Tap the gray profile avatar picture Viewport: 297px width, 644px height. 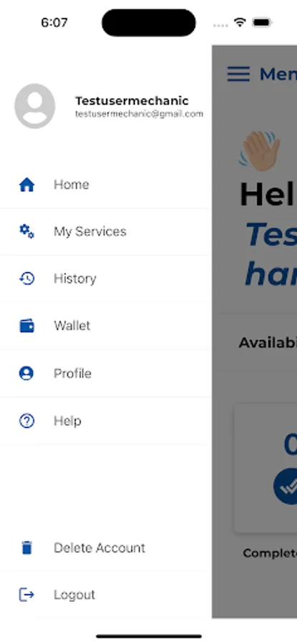35,106
